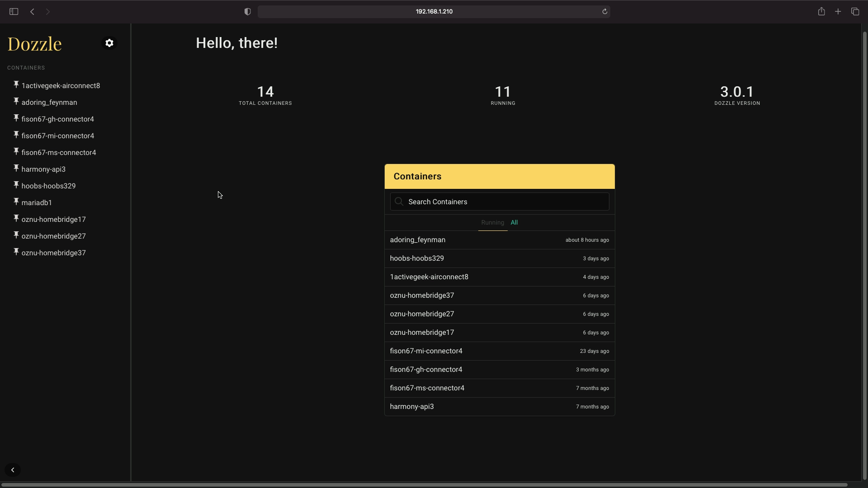Collapse the sidebar with chevron button
The image size is (868, 488).
13,470
